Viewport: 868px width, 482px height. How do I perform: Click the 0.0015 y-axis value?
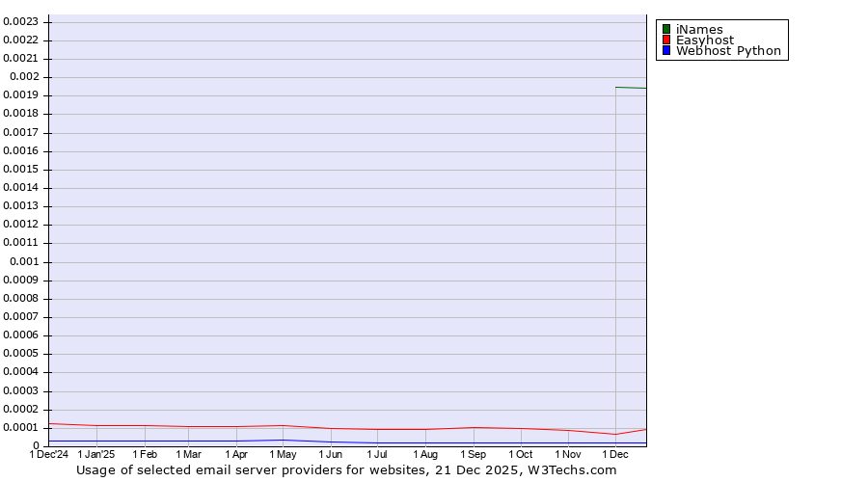point(20,169)
